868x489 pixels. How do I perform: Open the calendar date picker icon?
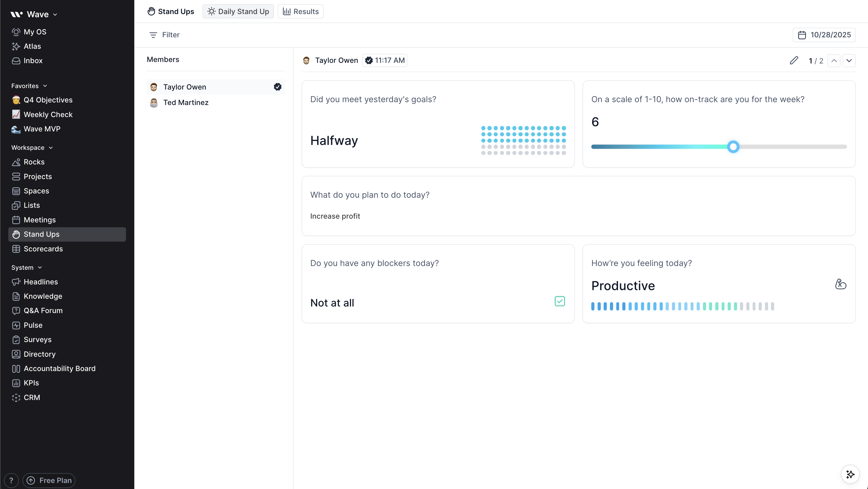pyautogui.click(x=802, y=35)
